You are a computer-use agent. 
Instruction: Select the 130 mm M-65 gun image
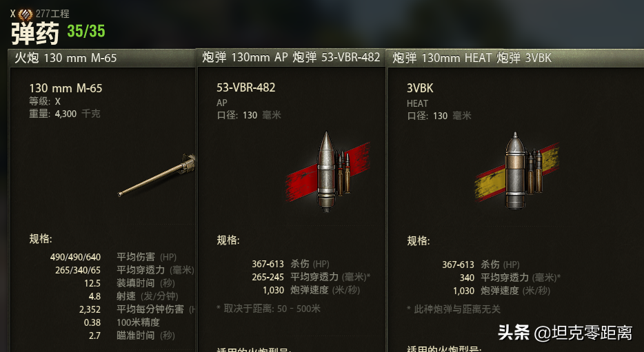(157, 175)
